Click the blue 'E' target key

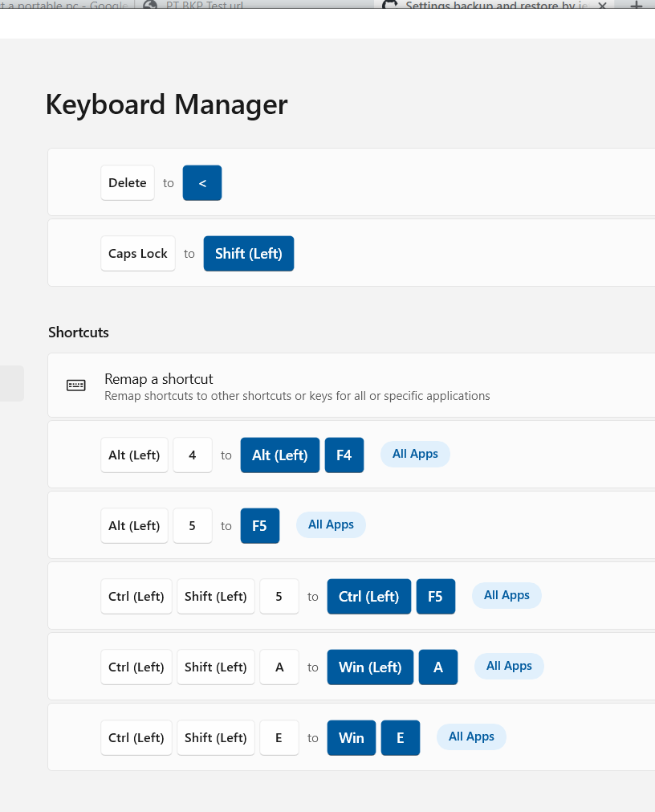pos(401,738)
